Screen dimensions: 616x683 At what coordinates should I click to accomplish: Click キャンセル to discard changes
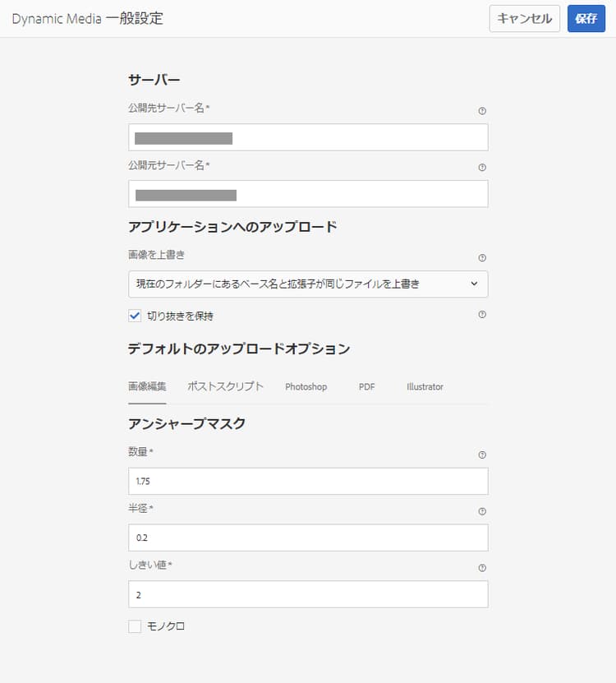pyautogui.click(x=524, y=19)
